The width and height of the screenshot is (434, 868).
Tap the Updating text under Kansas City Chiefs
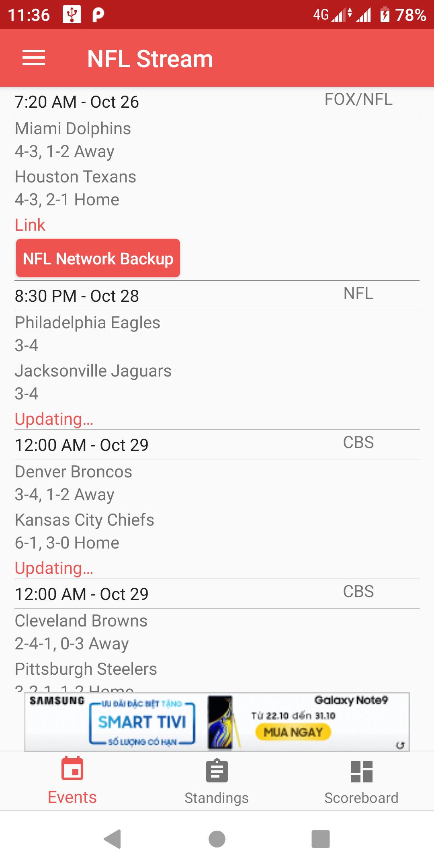point(54,568)
